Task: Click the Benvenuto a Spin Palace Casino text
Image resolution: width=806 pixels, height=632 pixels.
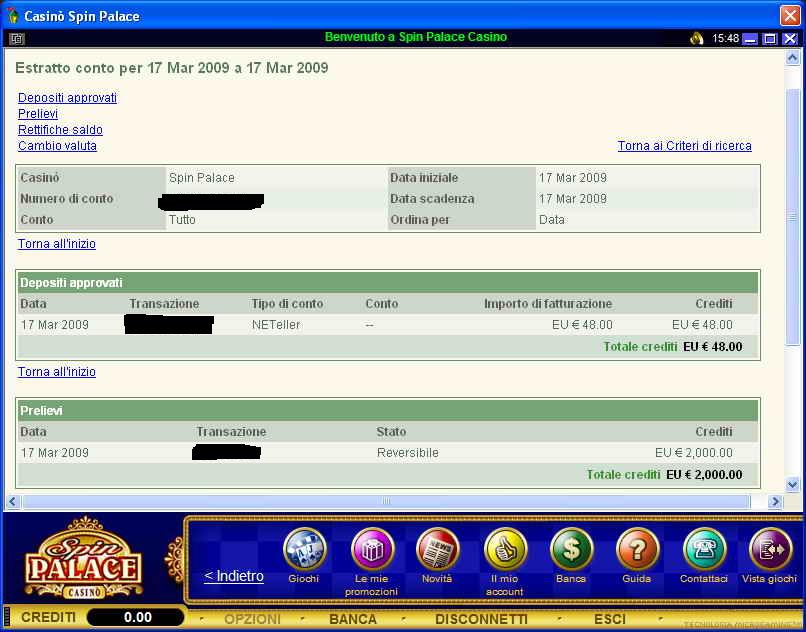Action: point(416,37)
